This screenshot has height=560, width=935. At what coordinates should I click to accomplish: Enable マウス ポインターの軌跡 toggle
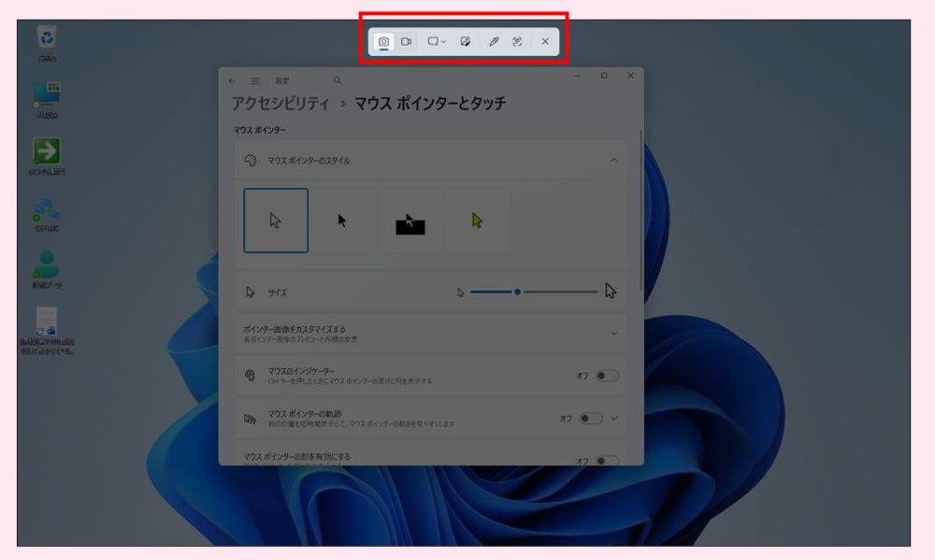(591, 419)
